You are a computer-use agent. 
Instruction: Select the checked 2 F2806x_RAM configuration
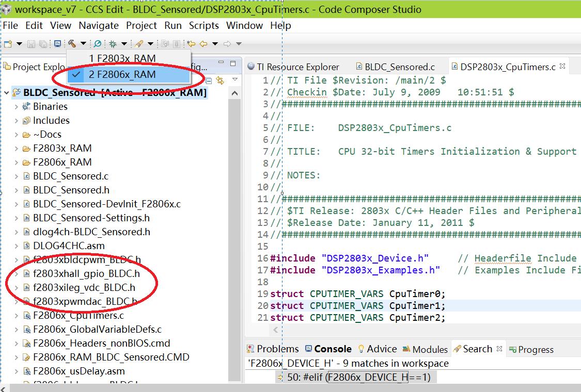129,75
